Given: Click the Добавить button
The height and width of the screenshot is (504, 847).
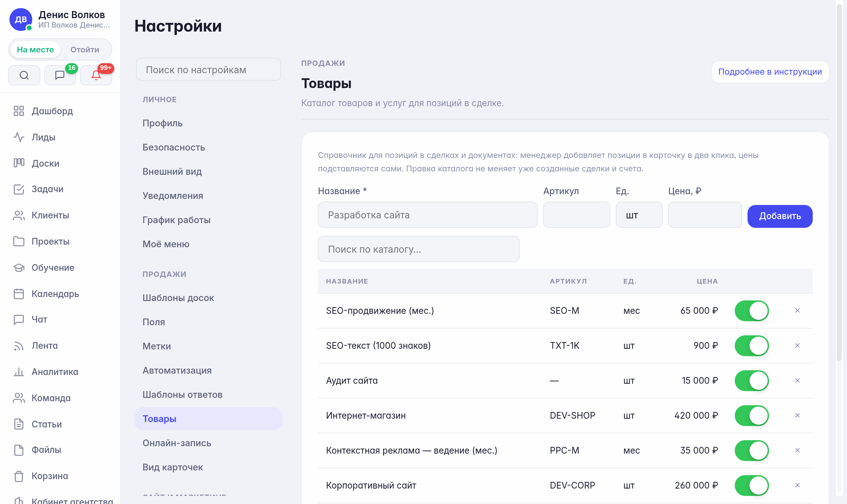Looking at the screenshot, I should point(780,216).
